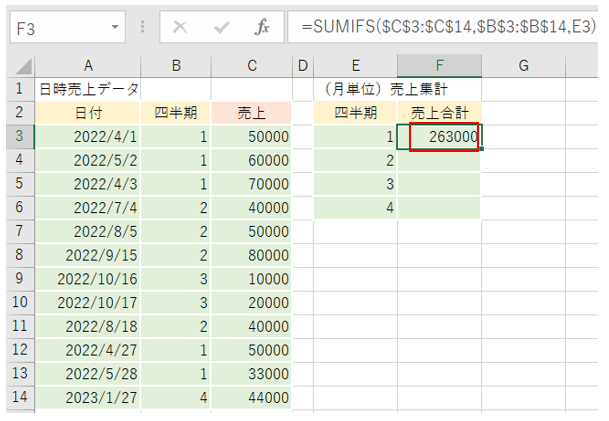
Task: Select row 14 header
Action: click(x=19, y=397)
